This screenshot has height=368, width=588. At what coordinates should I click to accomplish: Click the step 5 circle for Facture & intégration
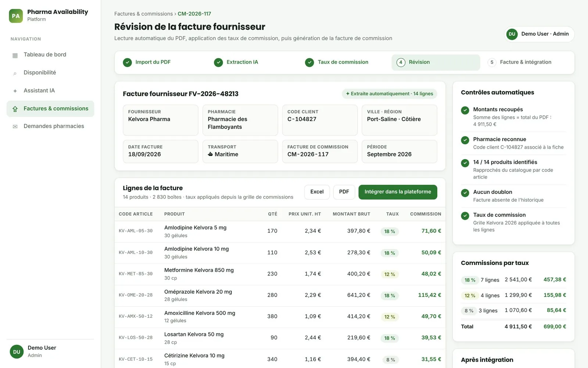coord(492,63)
